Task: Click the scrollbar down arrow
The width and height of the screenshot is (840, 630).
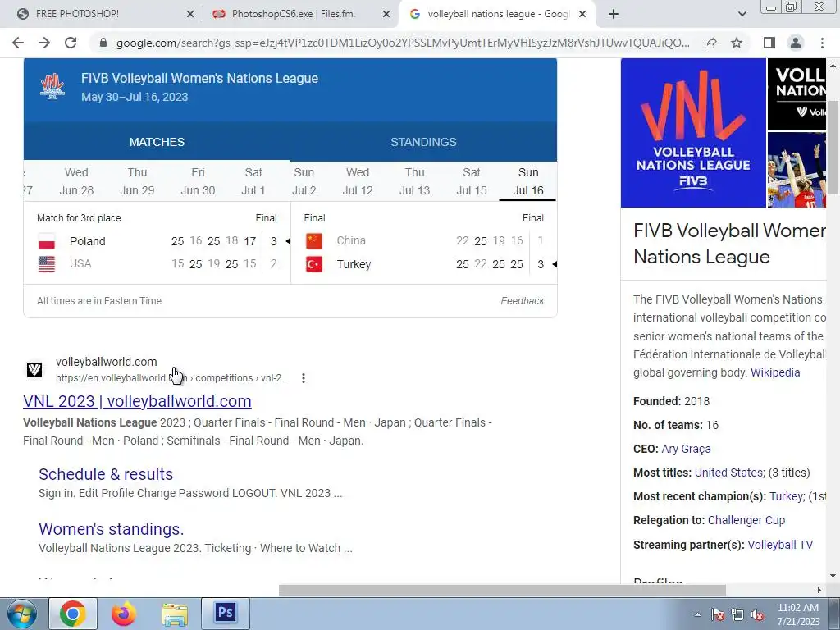Action: pyautogui.click(x=833, y=577)
